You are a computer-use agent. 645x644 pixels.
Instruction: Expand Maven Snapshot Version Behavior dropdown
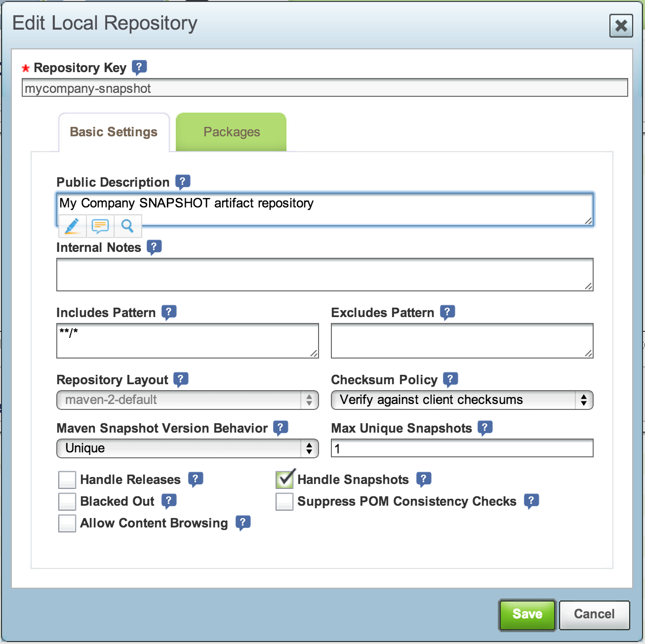click(187, 448)
